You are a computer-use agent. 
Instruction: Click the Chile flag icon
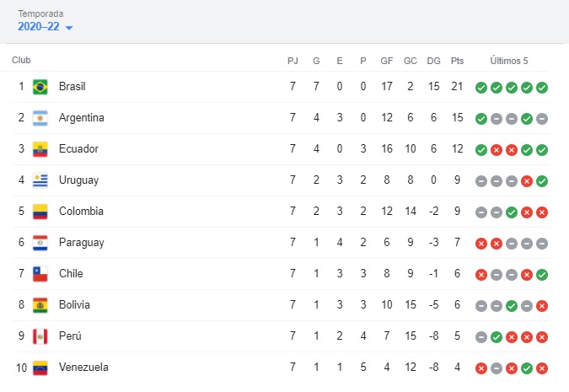[40, 274]
